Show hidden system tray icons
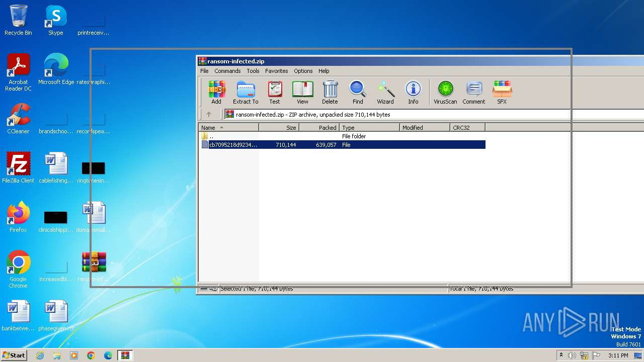 561,355
